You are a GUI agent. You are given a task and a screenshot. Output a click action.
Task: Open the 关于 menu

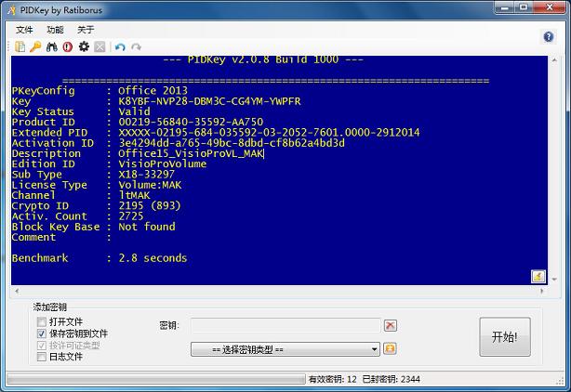tap(86, 30)
